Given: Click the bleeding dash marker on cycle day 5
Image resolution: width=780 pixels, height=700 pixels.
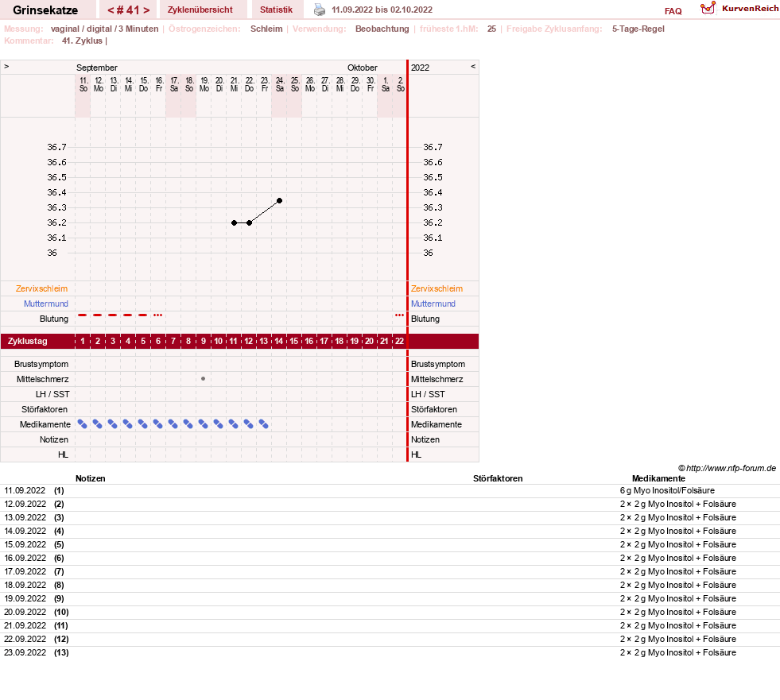Looking at the screenshot, I should coord(143,315).
